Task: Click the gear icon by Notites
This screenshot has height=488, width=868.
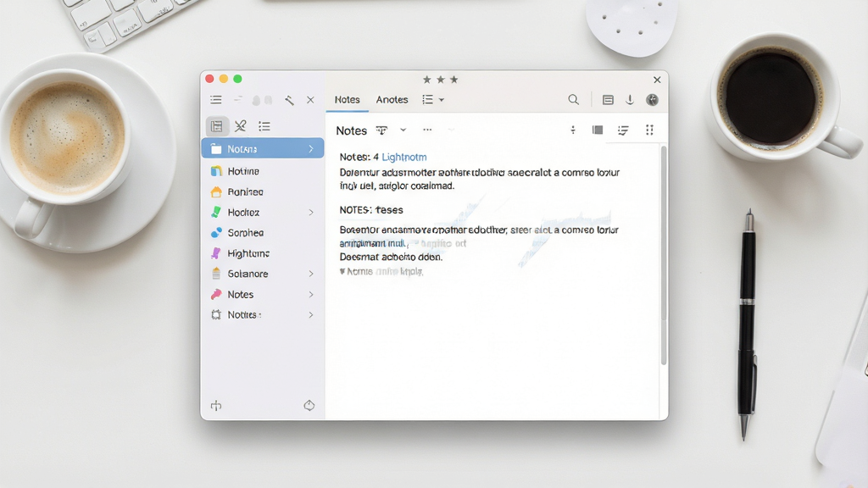Action: [x=216, y=315]
